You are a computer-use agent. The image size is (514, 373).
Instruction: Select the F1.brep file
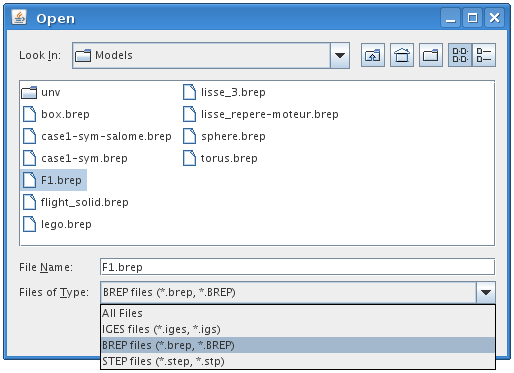pyautogui.click(x=53, y=180)
